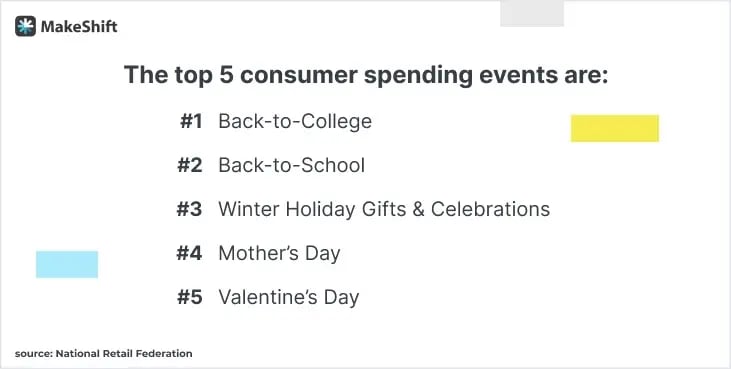Click the #1 rank label

click(191, 122)
